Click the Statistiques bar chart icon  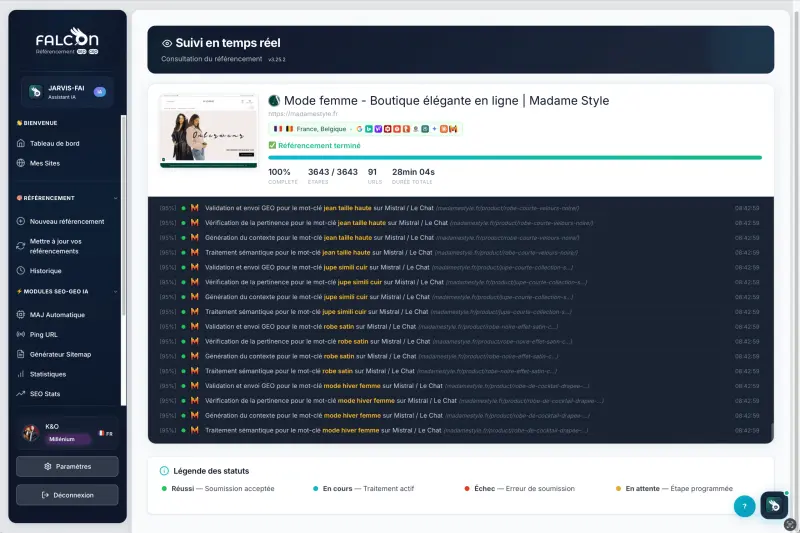21,374
